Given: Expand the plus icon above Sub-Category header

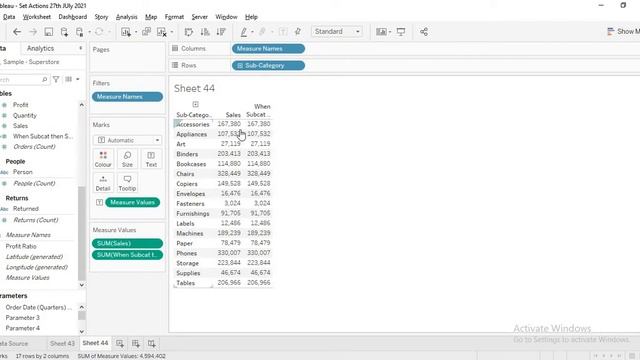Looking at the screenshot, I should coord(196,104).
